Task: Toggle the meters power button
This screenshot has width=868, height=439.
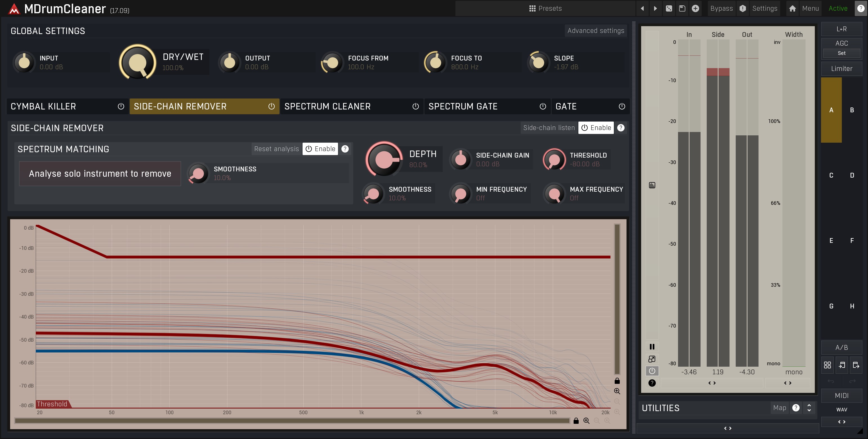Action: click(652, 371)
